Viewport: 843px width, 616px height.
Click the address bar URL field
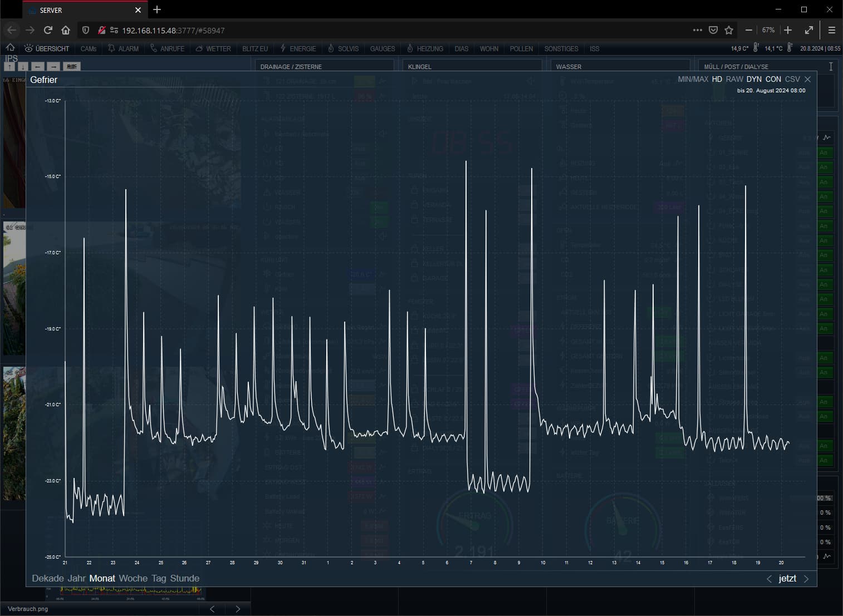tap(390, 30)
